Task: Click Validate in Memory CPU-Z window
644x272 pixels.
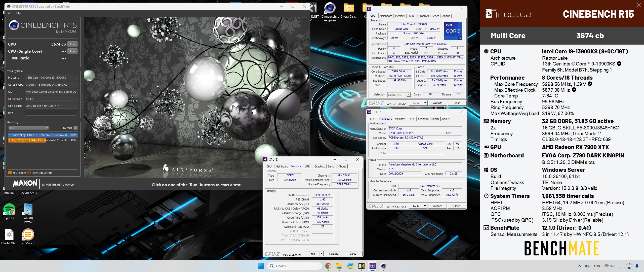Action: click(x=334, y=254)
